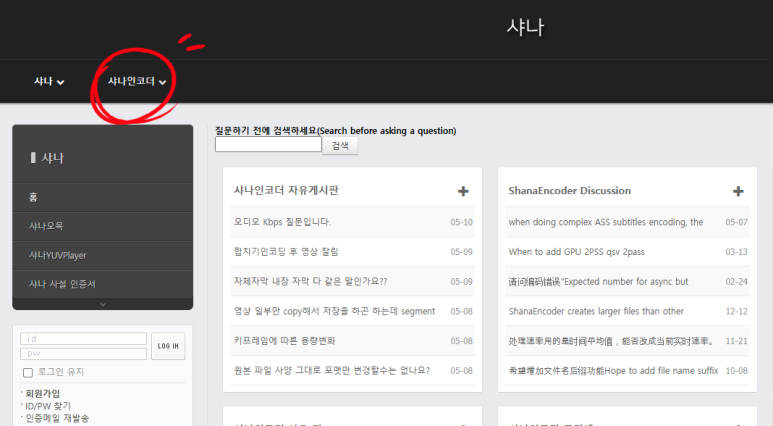The image size is (773, 426).
Task: Open the post '오디오 Kbps 질문입니다.'
Action: click(x=282, y=222)
